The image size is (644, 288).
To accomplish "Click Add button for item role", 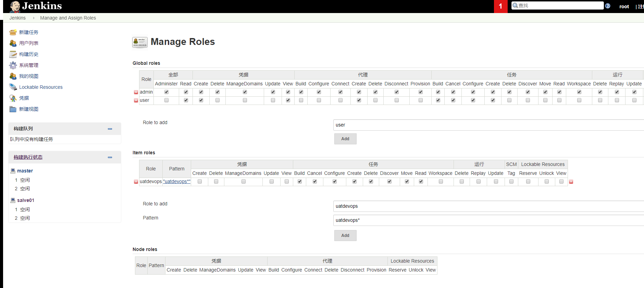I will (345, 236).
